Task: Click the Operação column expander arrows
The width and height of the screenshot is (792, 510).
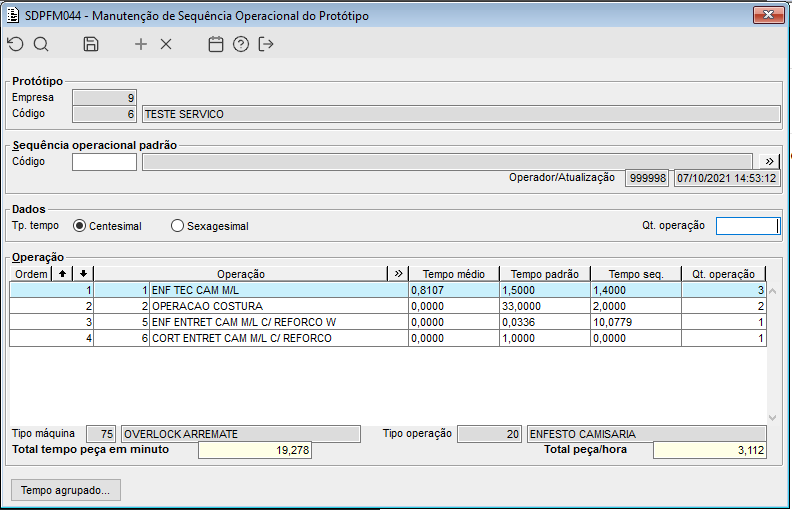Action: pyautogui.click(x=398, y=273)
